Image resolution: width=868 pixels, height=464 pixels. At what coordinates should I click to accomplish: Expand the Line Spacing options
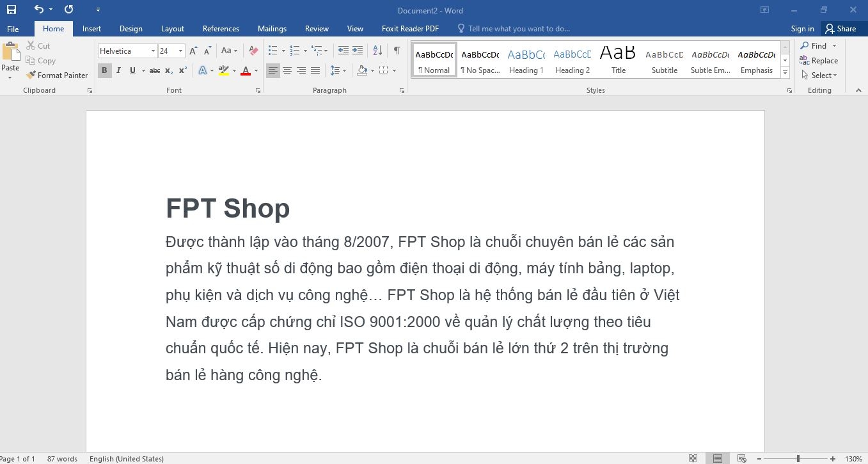(x=344, y=70)
